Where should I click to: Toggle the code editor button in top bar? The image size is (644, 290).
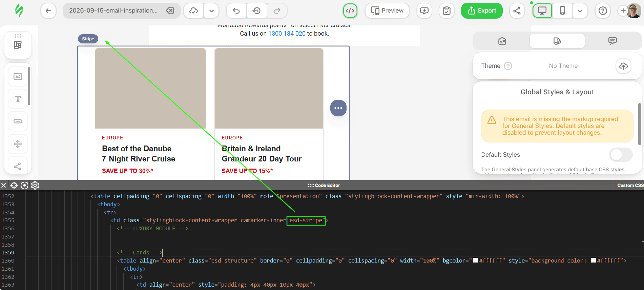(350, 11)
